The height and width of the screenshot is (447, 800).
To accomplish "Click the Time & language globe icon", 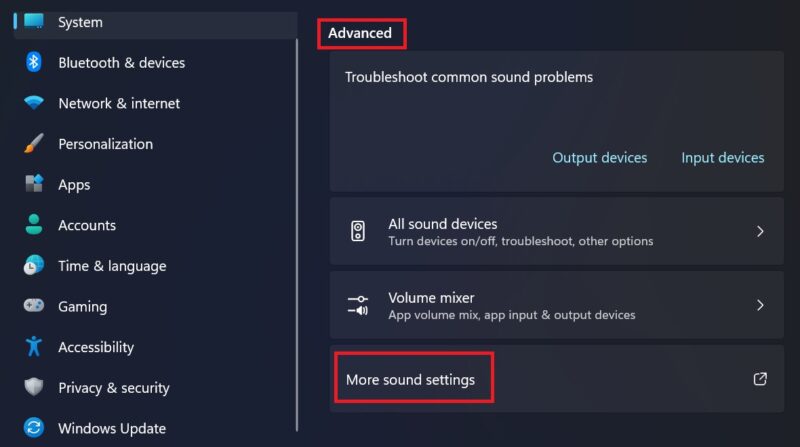I will [34, 265].
